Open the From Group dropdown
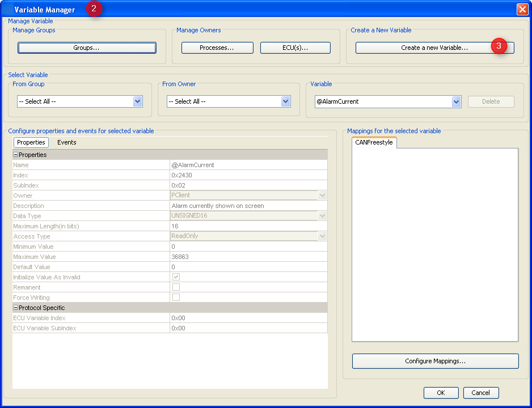Image resolution: width=532 pixels, height=408 pixels. 137,101
